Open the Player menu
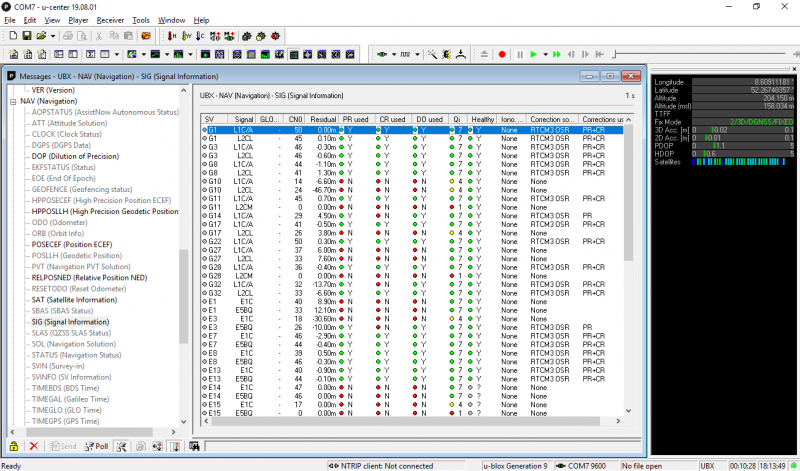This screenshot has height=471, width=800. 79,20
